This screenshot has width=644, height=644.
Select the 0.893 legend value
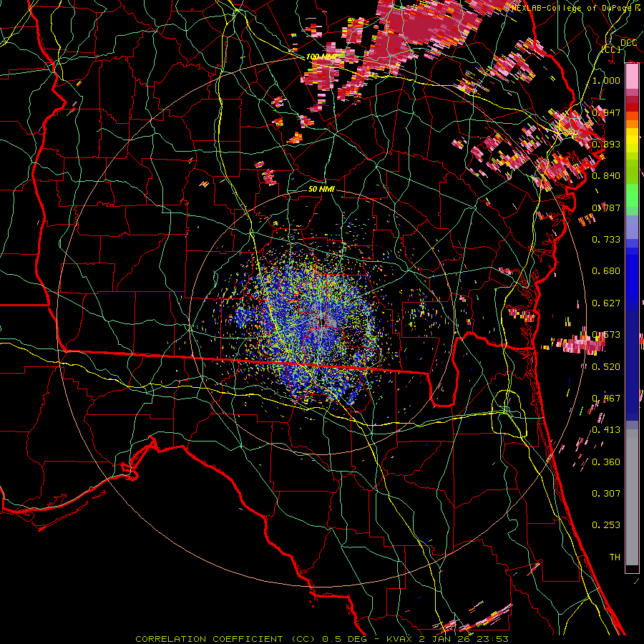[x=606, y=144]
